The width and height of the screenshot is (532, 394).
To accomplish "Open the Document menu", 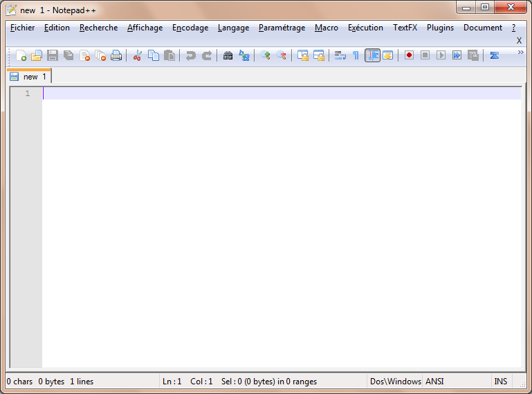I will pos(483,28).
